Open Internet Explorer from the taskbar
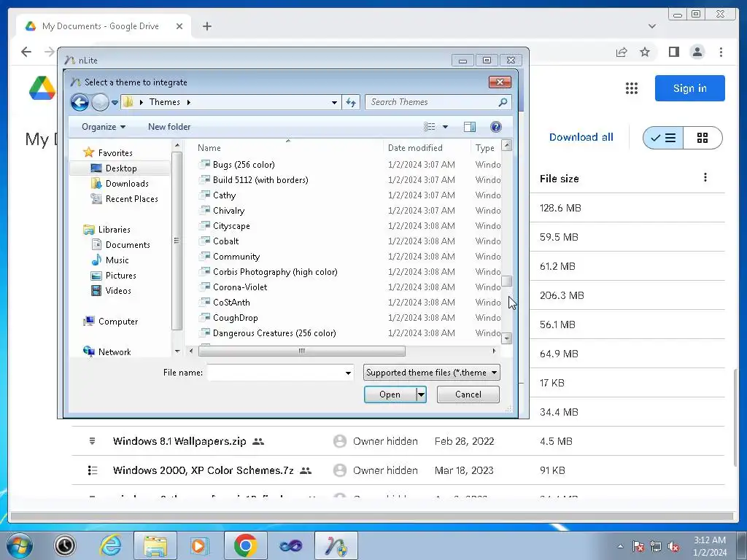This screenshot has height=560, width=747. click(x=111, y=545)
